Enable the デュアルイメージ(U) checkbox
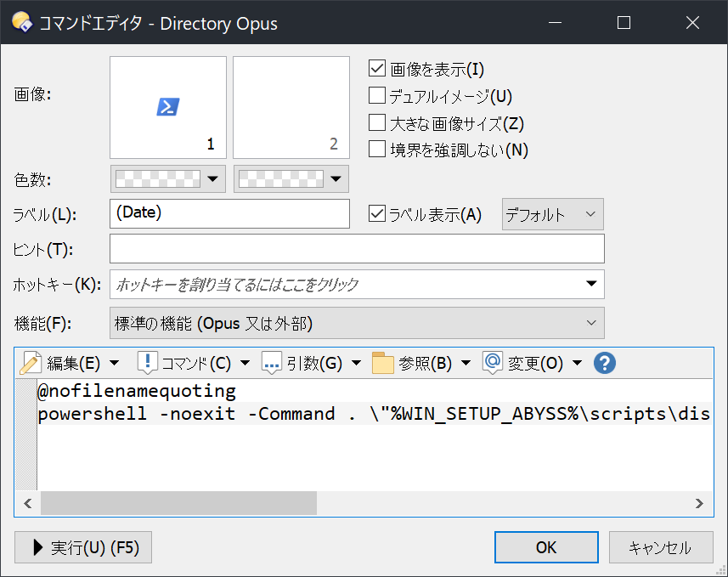The image size is (728, 577). (377, 96)
